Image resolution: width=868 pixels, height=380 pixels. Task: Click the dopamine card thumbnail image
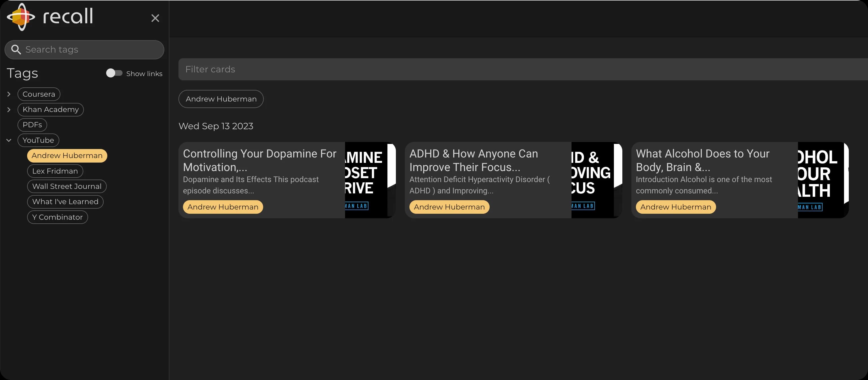(370, 180)
